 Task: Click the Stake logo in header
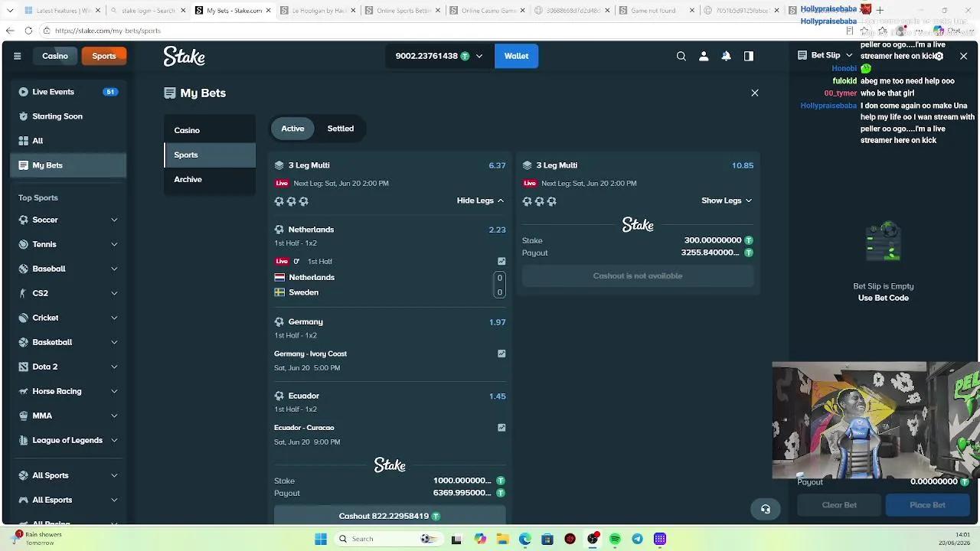click(x=184, y=56)
